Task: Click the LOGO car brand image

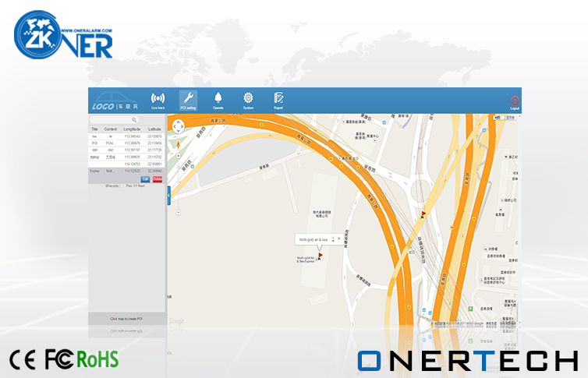Action: pos(115,101)
